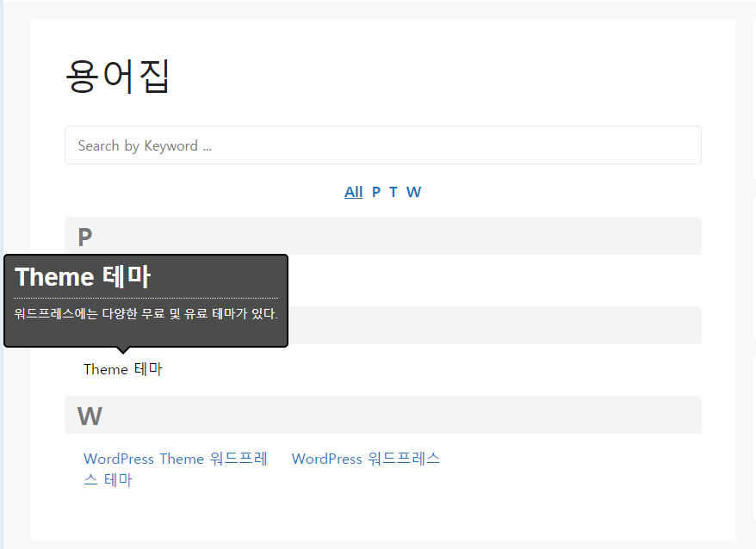Filter glossary by letter W

click(x=413, y=192)
